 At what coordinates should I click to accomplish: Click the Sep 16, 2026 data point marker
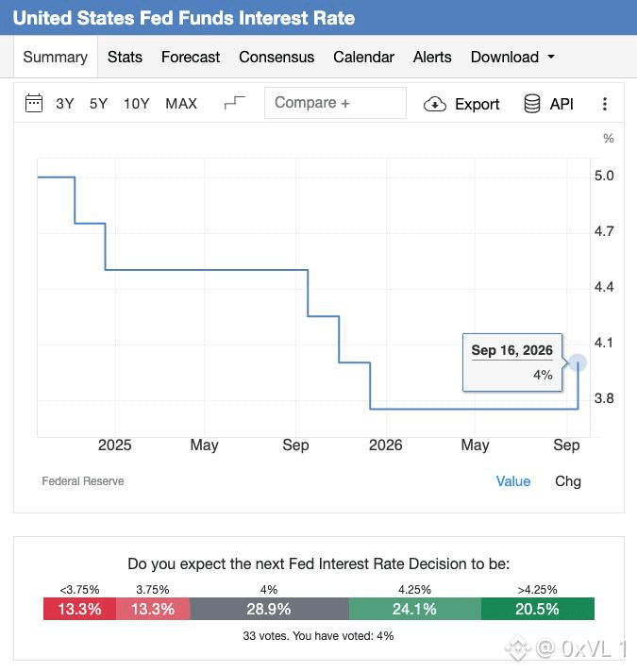click(578, 362)
